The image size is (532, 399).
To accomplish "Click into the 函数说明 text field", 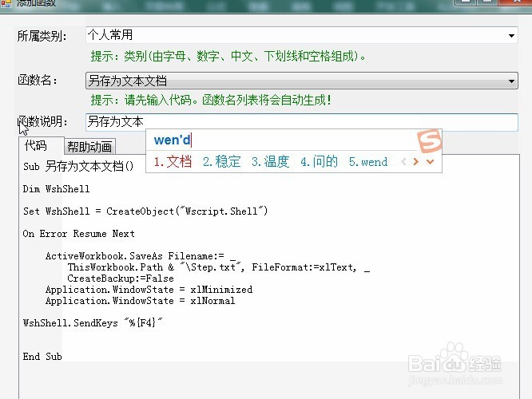I will 302,122.
